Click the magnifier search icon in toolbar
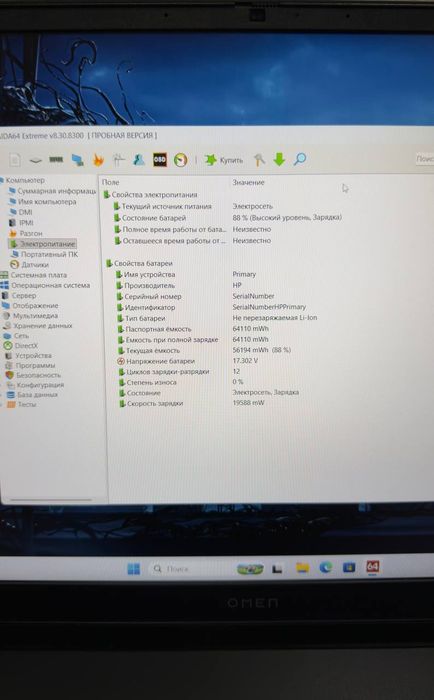The image size is (434, 700). (300, 159)
